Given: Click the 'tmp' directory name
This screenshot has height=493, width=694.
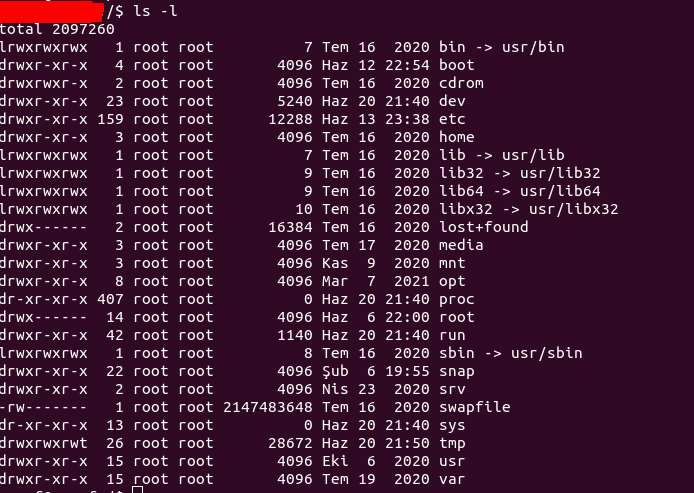Looking at the screenshot, I should coord(452,443).
